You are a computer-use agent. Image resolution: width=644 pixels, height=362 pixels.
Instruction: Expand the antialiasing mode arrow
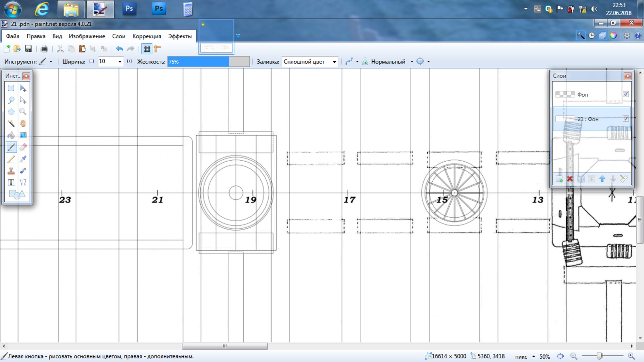[357, 62]
